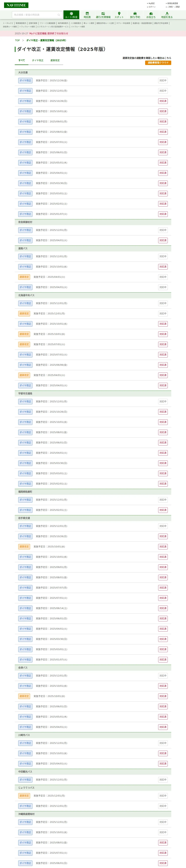Image resolution: width=186 pixels, height=868 pixels.
Task: Switch to the 運賃改定 tab
Action: click(x=55, y=60)
